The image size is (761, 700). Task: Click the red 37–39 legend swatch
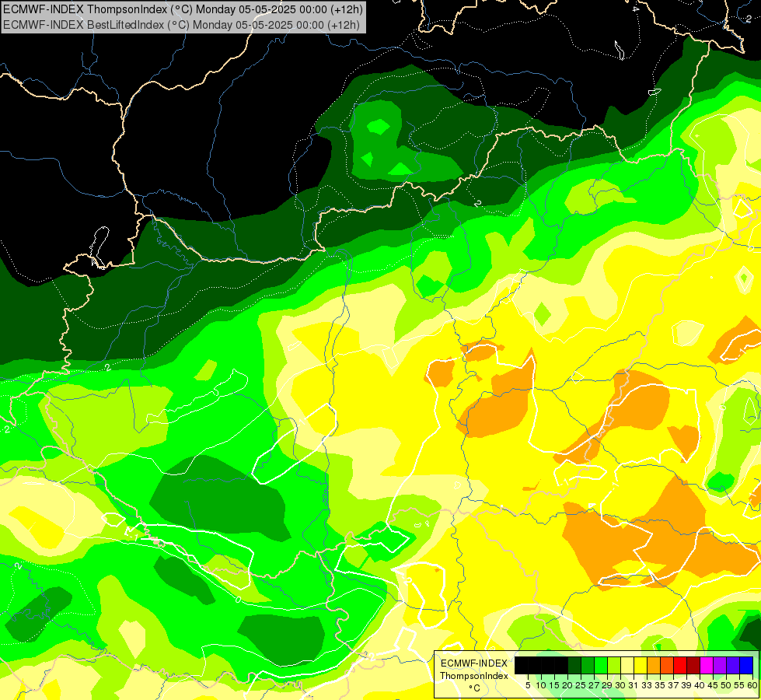click(x=680, y=665)
